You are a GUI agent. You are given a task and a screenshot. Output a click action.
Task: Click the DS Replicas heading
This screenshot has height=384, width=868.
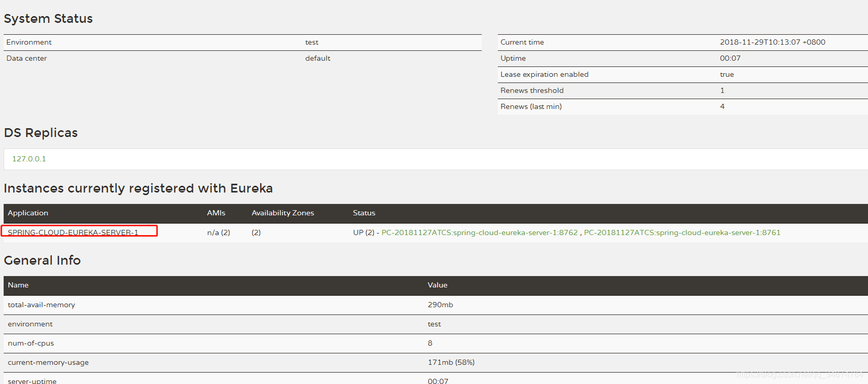coord(41,133)
